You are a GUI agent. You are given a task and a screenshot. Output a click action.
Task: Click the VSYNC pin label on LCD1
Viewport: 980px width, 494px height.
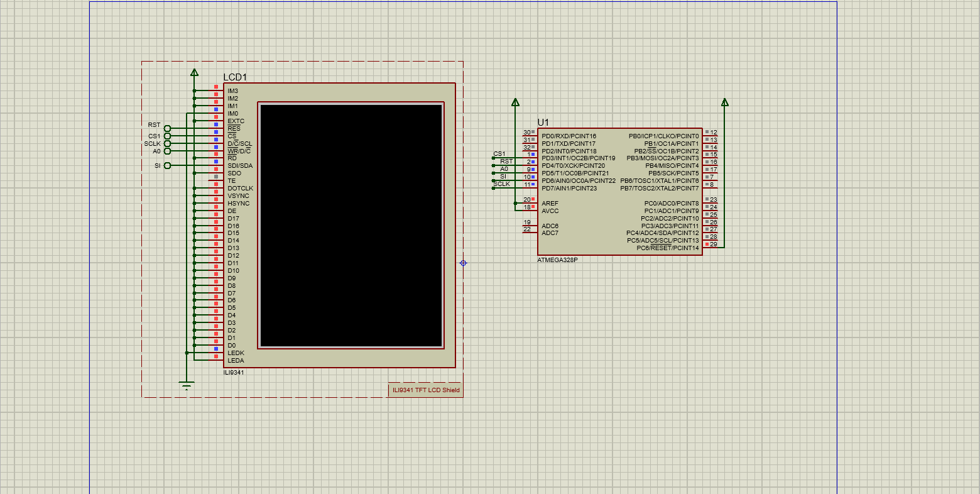click(239, 196)
